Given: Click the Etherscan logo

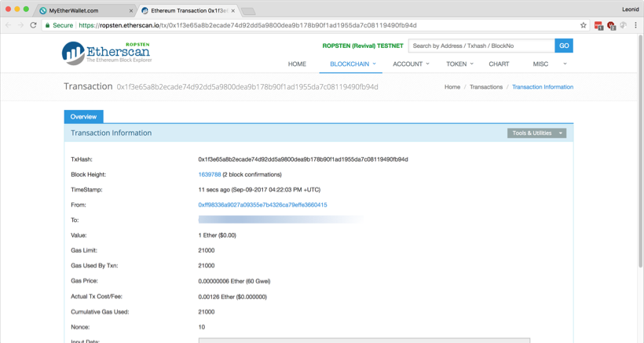Looking at the screenshot, I should pyautogui.click(x=107, y=53).
